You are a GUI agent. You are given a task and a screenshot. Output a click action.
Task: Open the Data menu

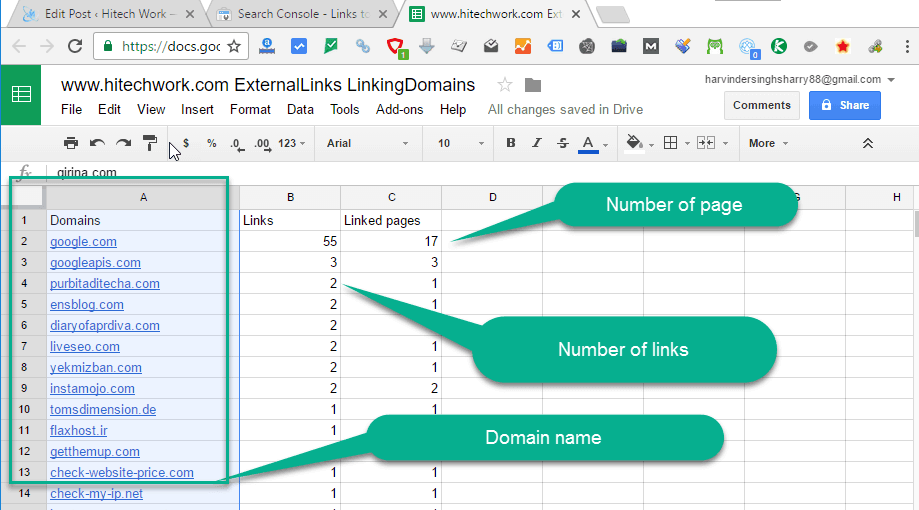(300, 110)
